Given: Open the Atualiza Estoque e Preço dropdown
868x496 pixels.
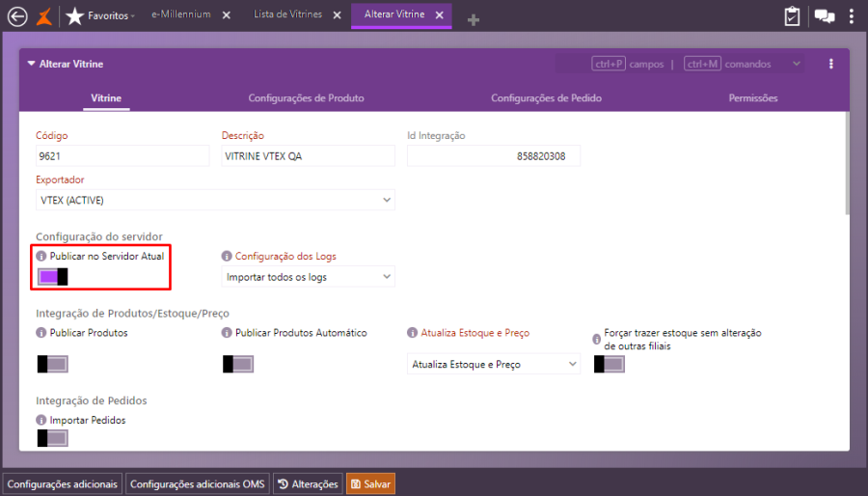Looking at the screenshot, I should (493, 364).
